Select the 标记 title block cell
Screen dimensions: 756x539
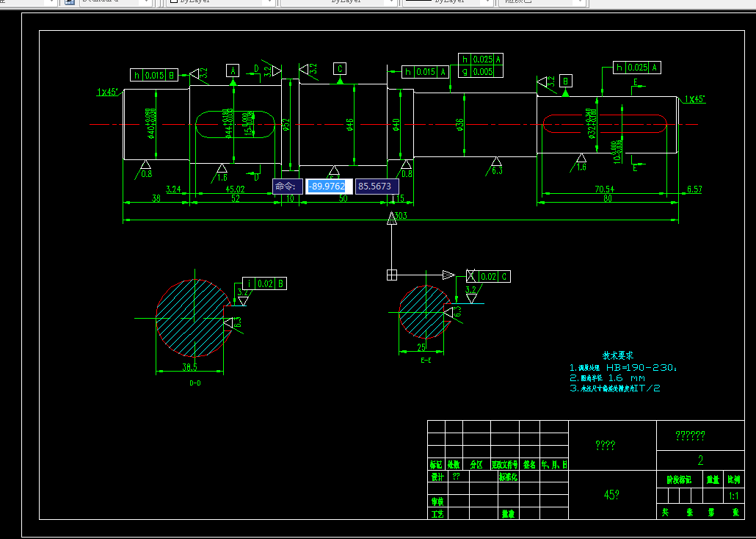[436, 465]
